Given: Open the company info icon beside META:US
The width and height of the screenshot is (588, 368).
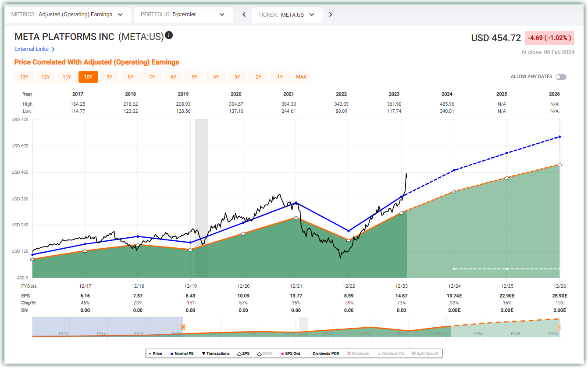Looking at the screenshot, I should [169, 36].
